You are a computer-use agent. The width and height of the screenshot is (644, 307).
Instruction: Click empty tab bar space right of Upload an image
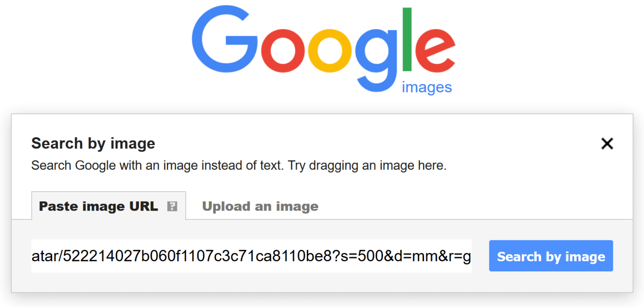pyautogui.click(x=474, y=206)
